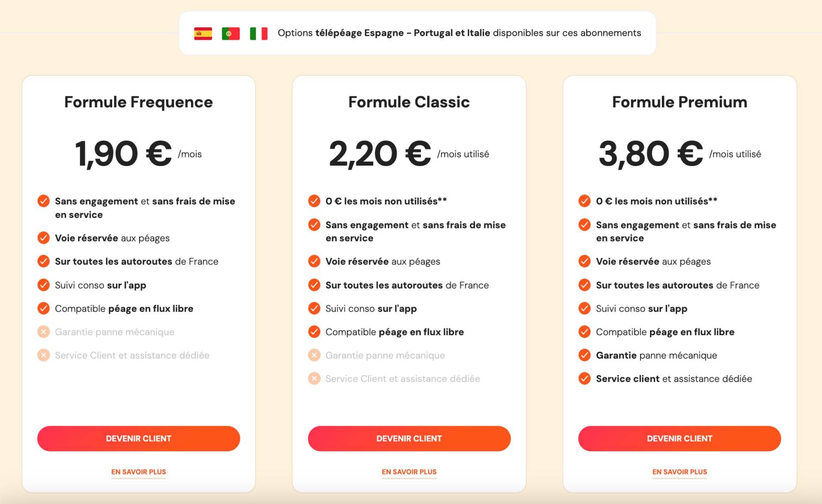Click DEVENIR CLIENT under Formule Frequence
The width and height of the screenshot is (822, 504).
(138, 438)
